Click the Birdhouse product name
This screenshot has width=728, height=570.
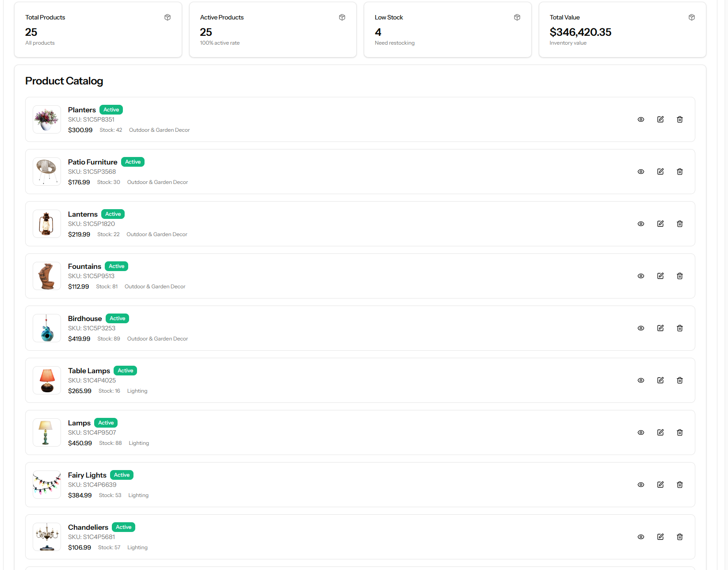(x=85, y=318)
